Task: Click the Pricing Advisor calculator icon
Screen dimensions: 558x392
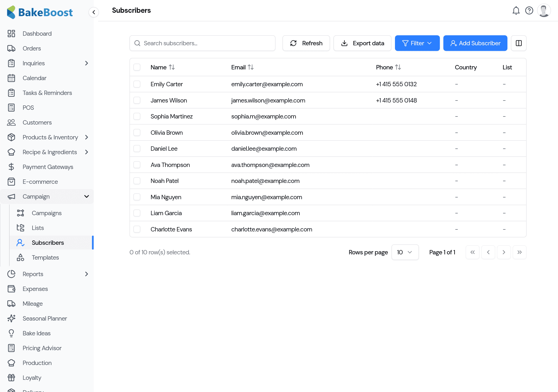Action: (11, 348)
